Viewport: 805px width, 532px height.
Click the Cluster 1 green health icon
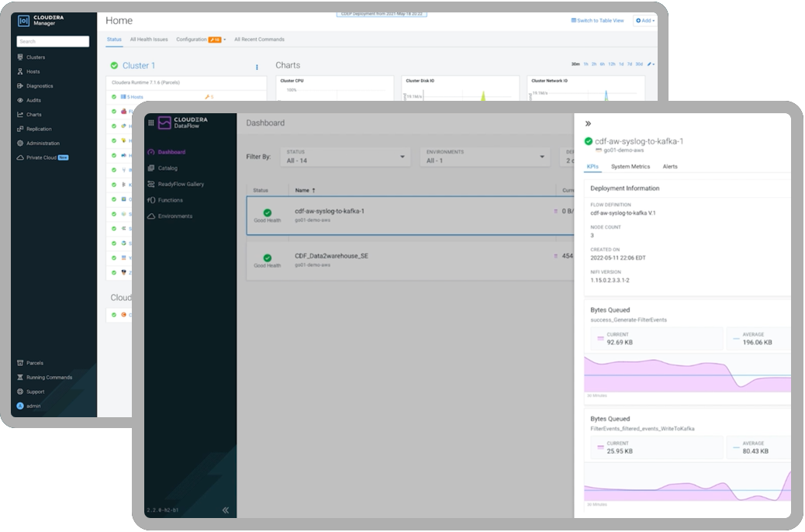coord(114,66)
